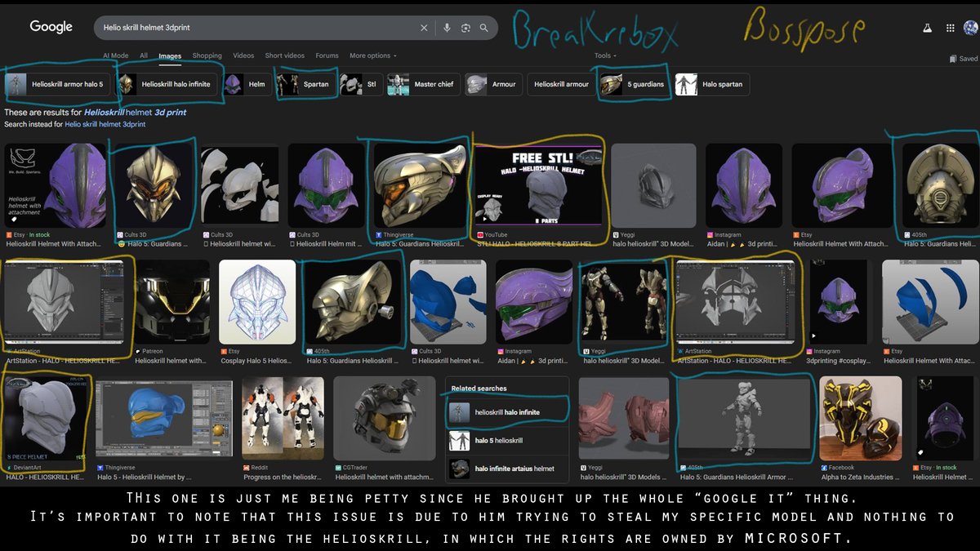Switch to the Videos tab
The image size is (980, 551).
click(x=243, y=56)
